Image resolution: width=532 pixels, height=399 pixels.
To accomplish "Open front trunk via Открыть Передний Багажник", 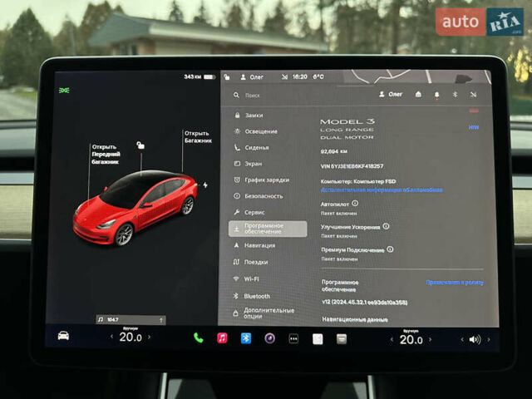I will (x=106, y=155).
